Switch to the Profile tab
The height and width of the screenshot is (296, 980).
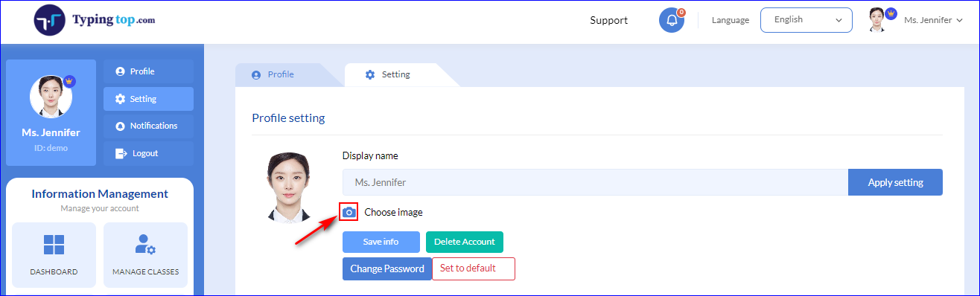281,75
